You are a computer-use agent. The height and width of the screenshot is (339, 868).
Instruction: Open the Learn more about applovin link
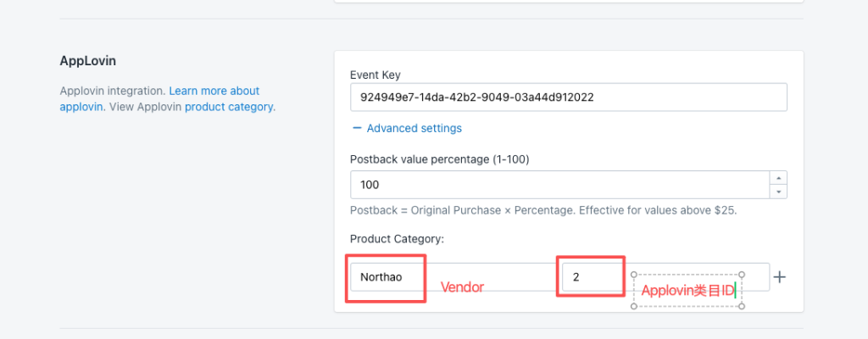pyautogui.click(x=214, y=91)
